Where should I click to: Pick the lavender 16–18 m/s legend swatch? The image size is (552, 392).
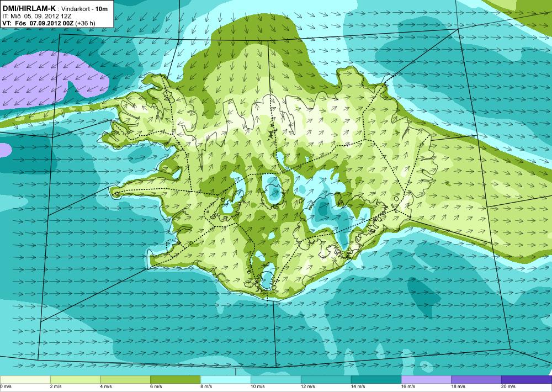(x=426, y=380)
